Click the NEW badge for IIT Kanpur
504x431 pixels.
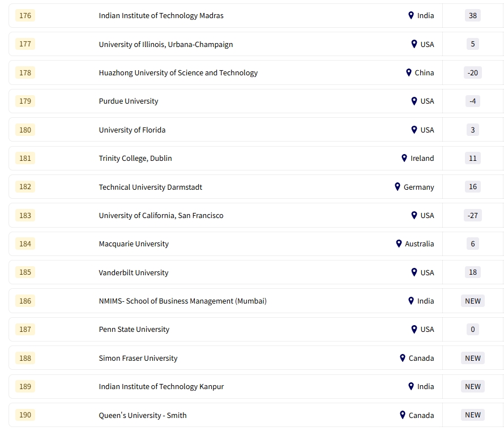tap(473, 386)
